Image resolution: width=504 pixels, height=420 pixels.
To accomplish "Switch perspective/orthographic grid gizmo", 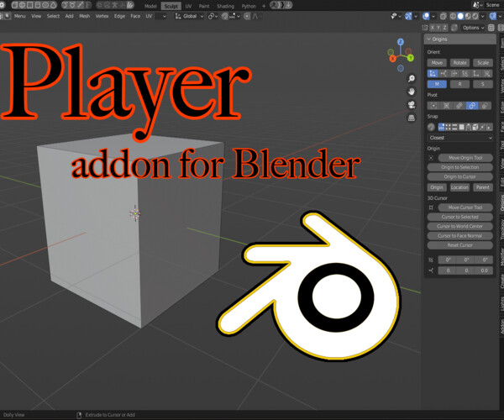I will coord(412,118).
